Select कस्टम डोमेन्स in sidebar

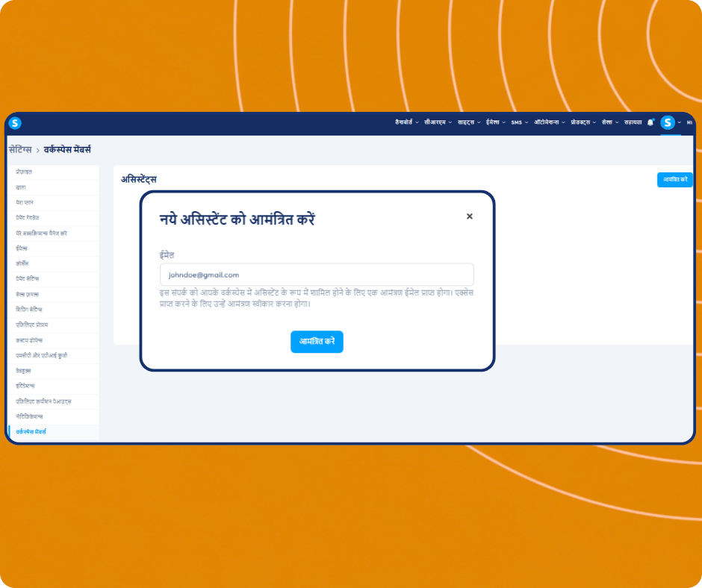(x=53, y=340)
